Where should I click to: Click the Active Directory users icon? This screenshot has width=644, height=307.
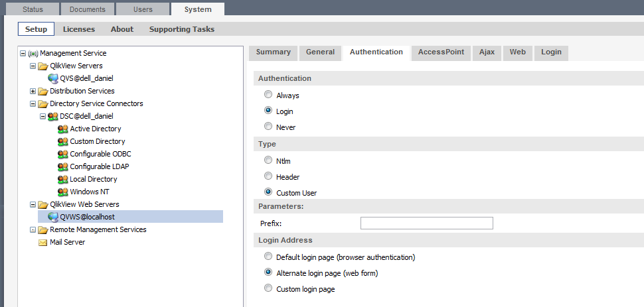[63, 129]
